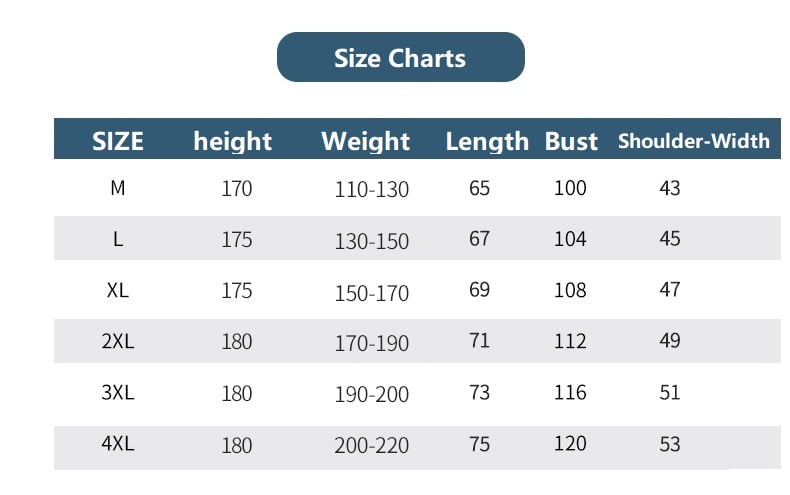
Task: Select the Length column header
Action: (x=486, y=141)
